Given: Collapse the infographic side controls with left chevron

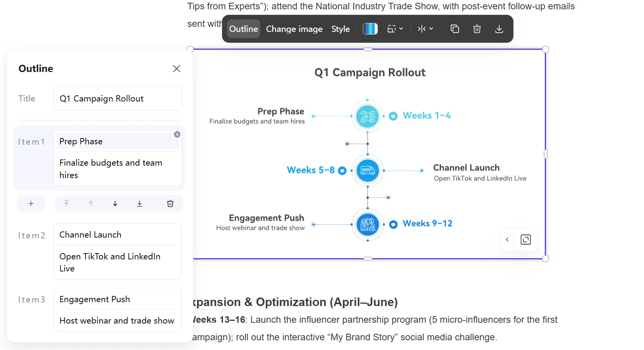Looking at the screenshot, I should [507, 240].
